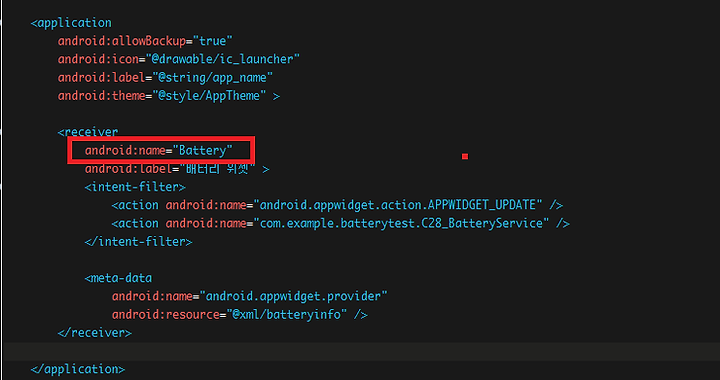Screen dimensions: 720x380
Task: Click the "Battery" name value
Action: pos(202,151)
